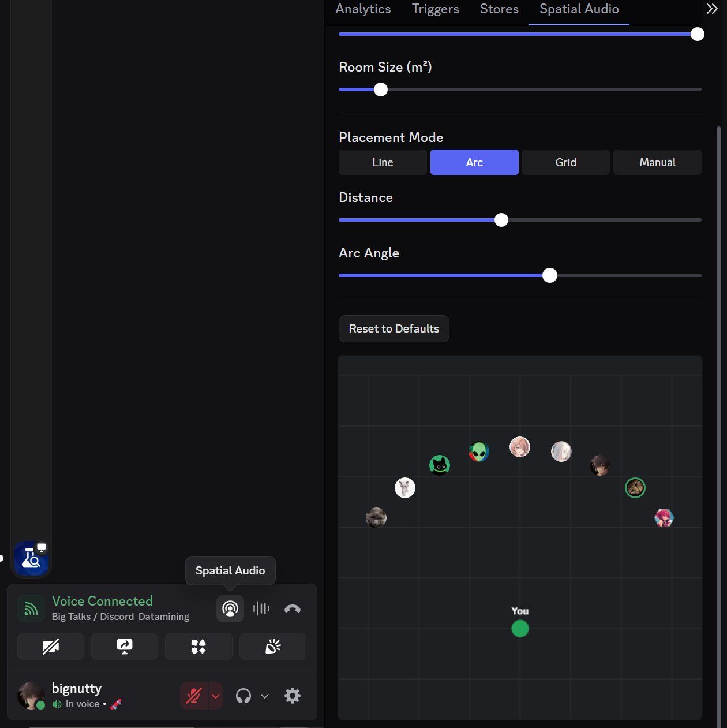This screenshot has width=727, height=728.
Task: Click the Room Size slider handle
Action: [381, 89]
